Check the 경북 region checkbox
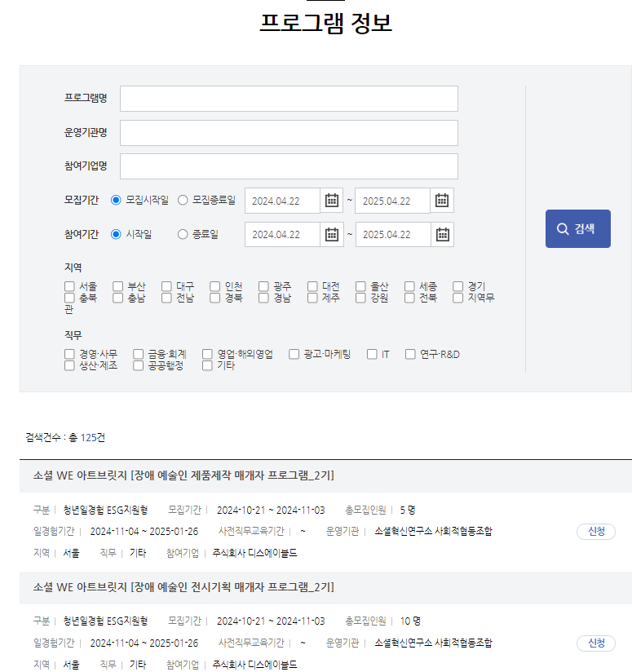The width and height of the screenshot is (632, 672). pos(215,298)
